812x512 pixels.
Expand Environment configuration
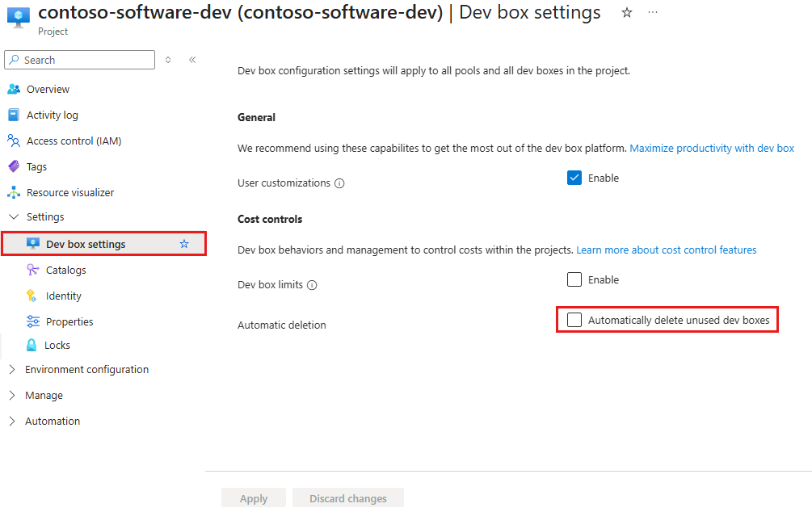point(11,369)
